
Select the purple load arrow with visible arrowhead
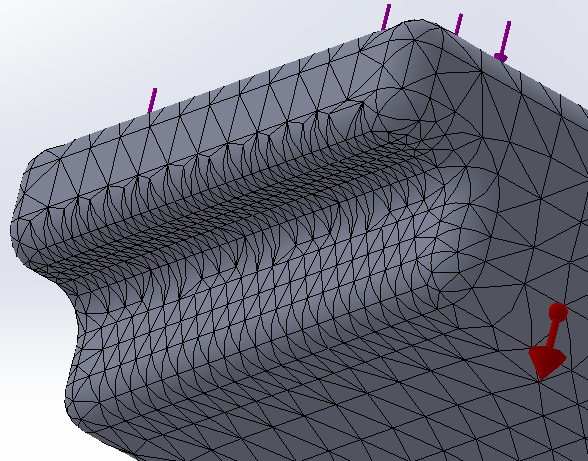(503, 42)
